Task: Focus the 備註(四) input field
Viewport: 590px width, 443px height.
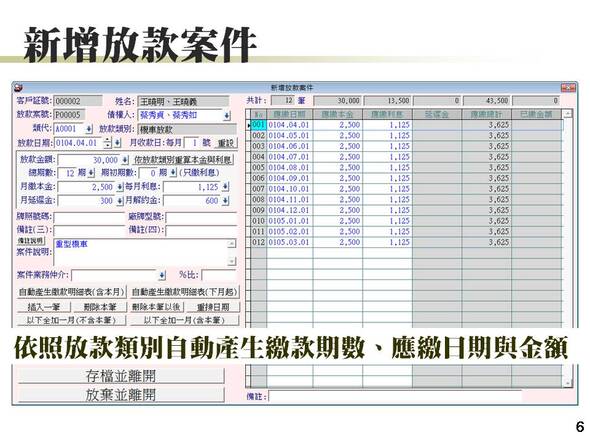Action: coord(201,230)
